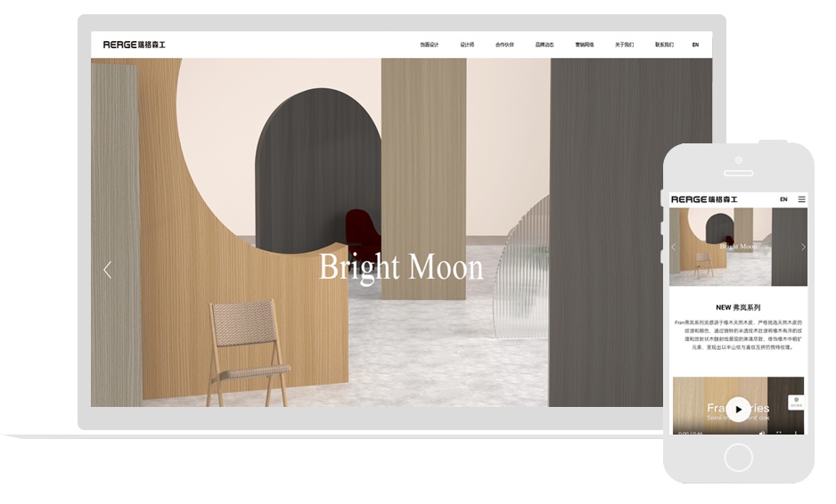Switch mobile site language to EN
Image resolution: width=836 pixels, height=504 pixels.
[x=783, y=199]
